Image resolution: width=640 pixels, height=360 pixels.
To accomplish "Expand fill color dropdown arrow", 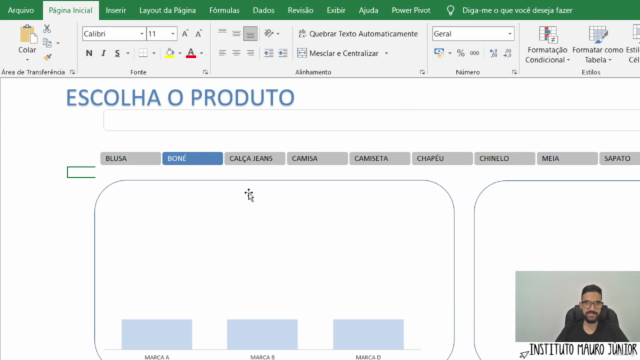I will tap(180, 53).
